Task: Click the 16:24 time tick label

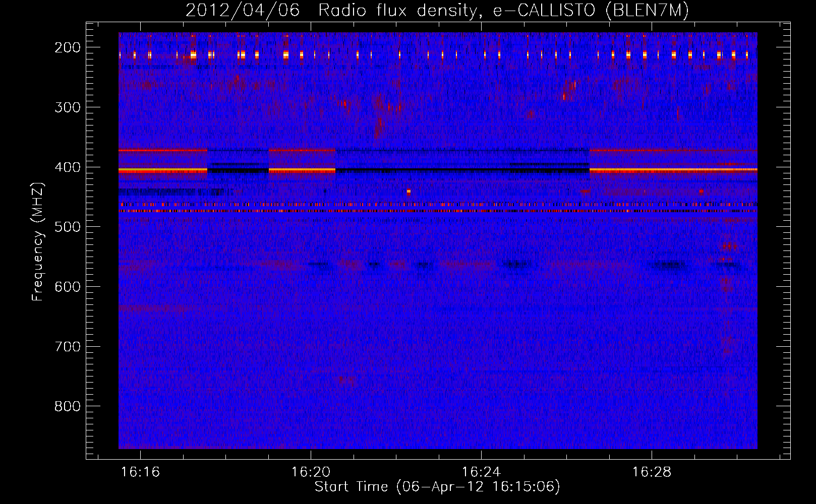Action: [x=482, y=472]
